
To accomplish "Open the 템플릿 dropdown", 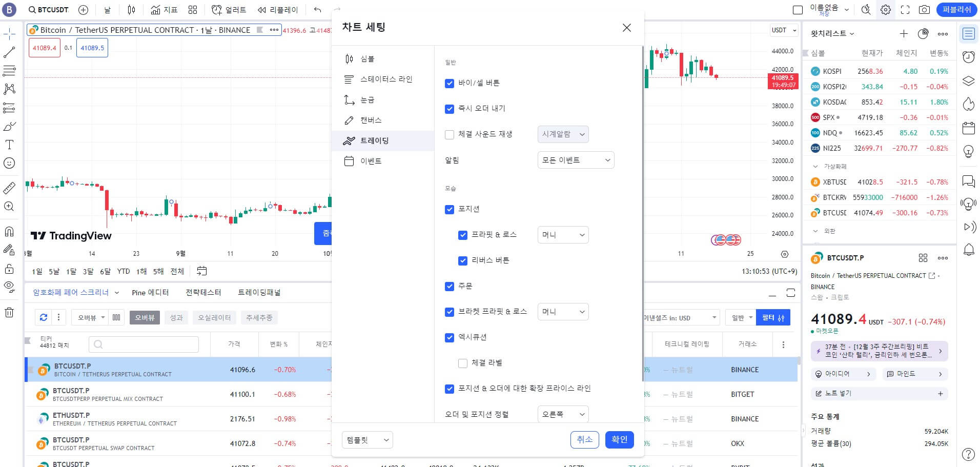I will click(367, 440).
